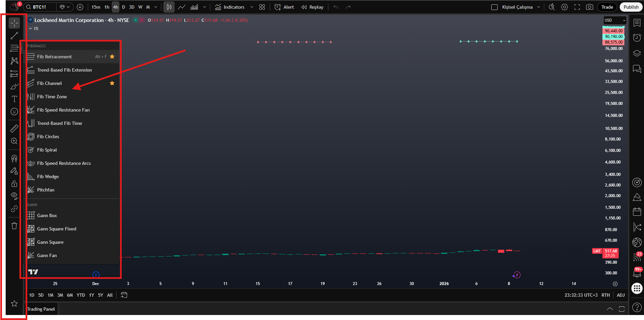Click the trash remove drawings icon

coord(14,226)
